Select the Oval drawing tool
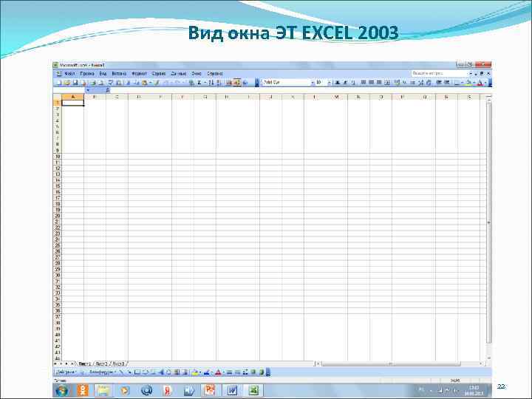 [146, 372]
